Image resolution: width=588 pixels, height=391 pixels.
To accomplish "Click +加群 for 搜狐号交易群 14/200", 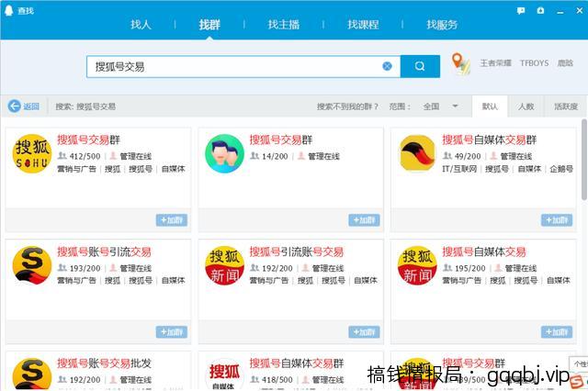I will coord(364,220).
